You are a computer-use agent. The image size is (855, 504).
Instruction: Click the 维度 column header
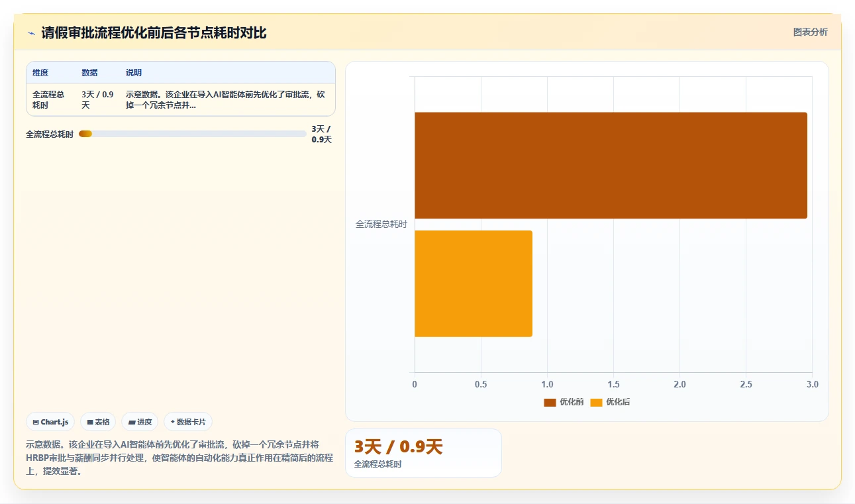[x=40, y=73]
